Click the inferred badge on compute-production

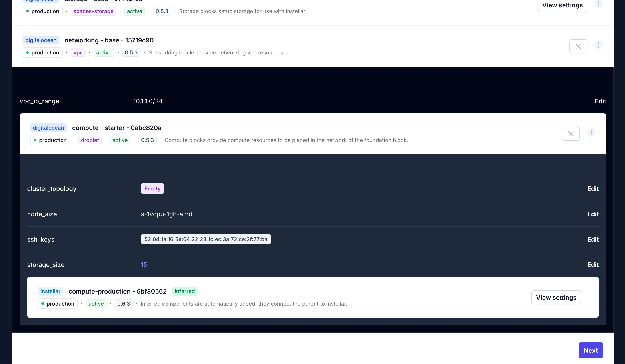184,291
